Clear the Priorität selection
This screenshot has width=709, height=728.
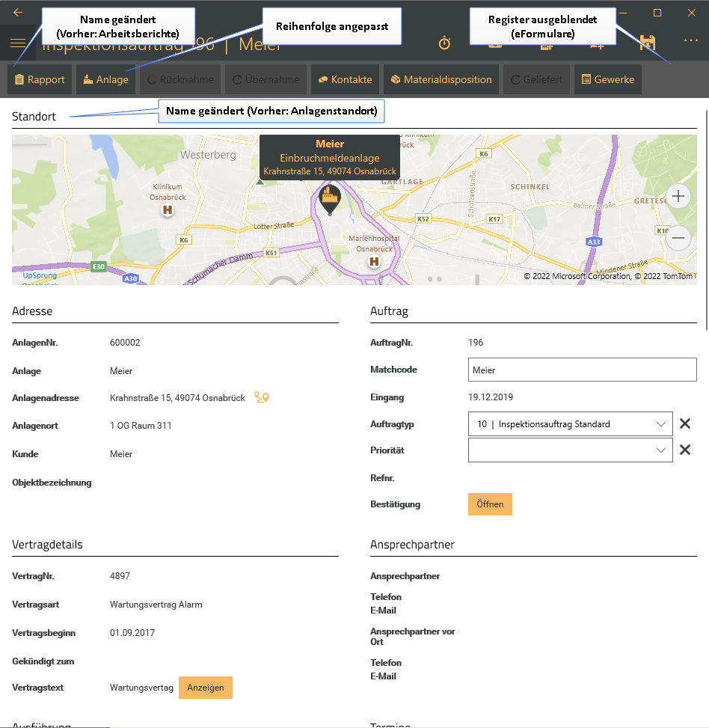coord(684,450)
